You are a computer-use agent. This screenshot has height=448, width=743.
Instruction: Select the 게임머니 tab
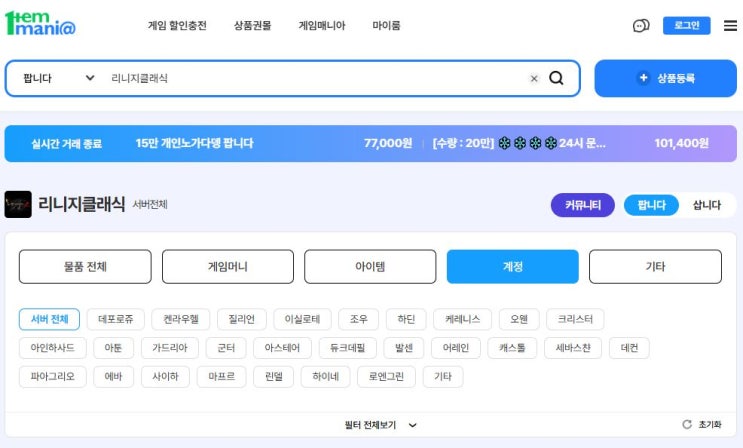(228, 266)
